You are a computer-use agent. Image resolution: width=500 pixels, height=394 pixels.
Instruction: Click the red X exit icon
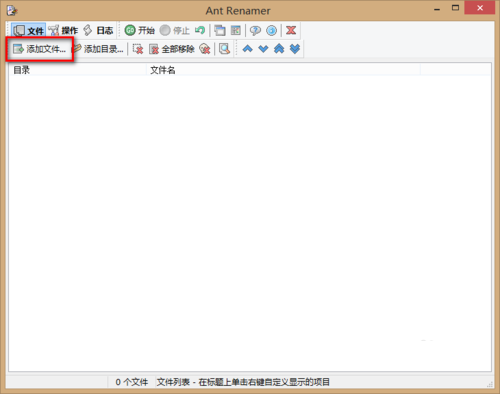[x=291, y=31]
